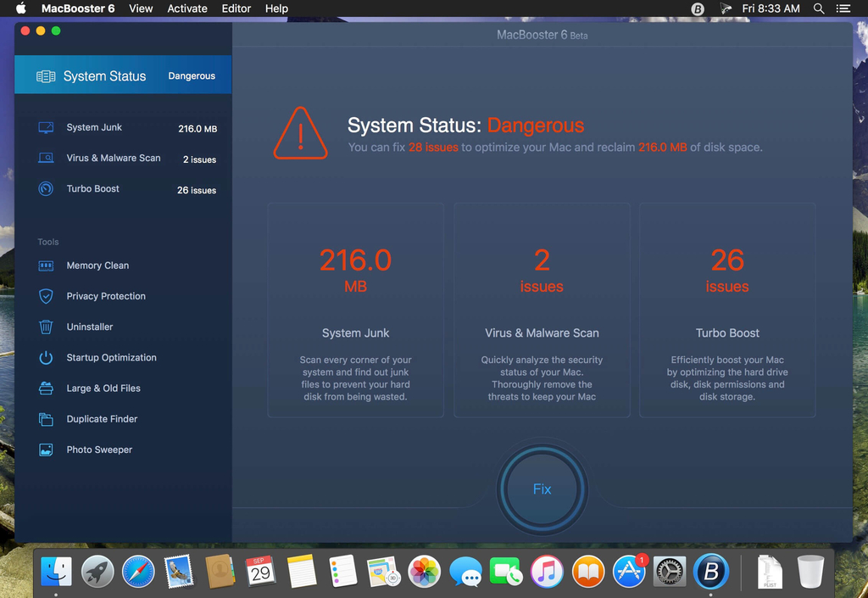Image resolution: width=868 pixels, height=598 pixels.
Task: Open the Privacy Protection shield tool
Action: point(105,296)
